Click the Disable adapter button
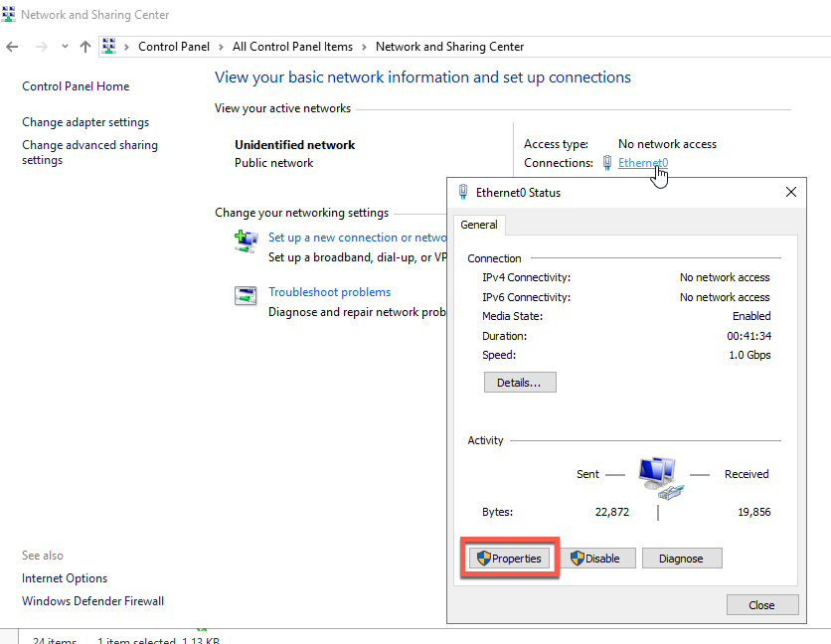Image resolution: width=831 pixels, height=644 pixels. [595, 559]
